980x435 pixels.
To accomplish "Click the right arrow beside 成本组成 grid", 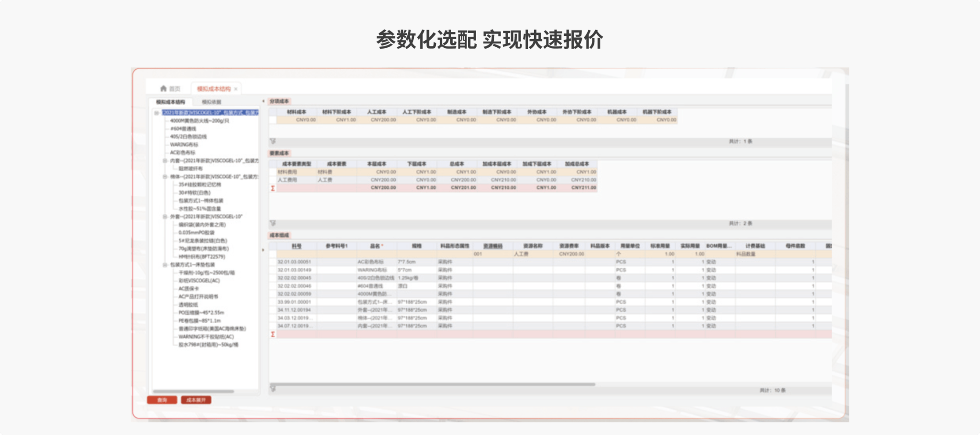I will click(x=263, y=250).
